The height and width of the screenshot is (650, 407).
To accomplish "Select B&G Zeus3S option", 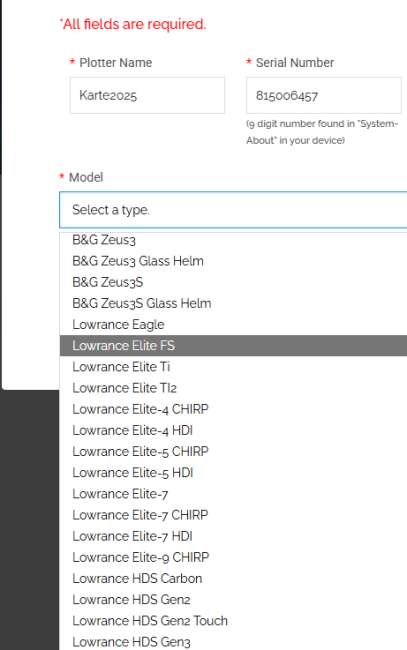I will [x=233, y=282].
